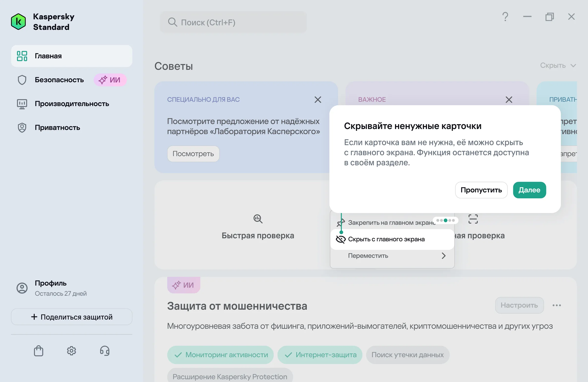
Task: Click the magnifier icon in search bar
Action: [x=172, y=22]
